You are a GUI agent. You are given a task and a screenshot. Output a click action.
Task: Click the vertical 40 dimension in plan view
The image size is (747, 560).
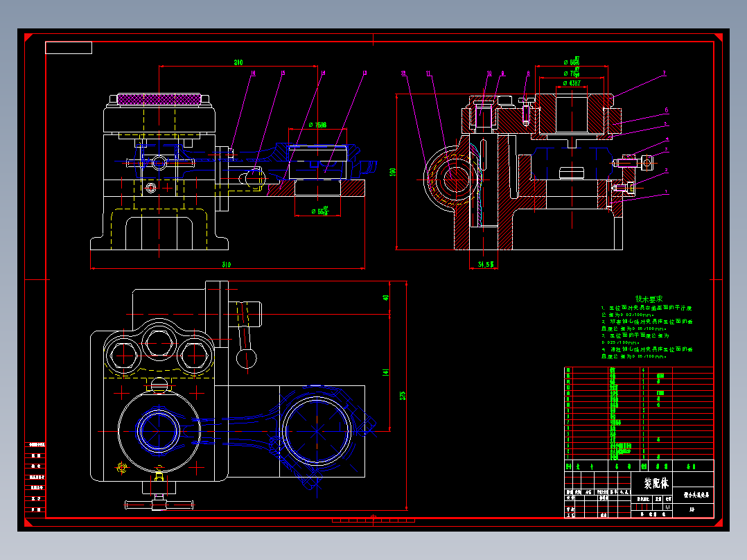coord(386,297)
